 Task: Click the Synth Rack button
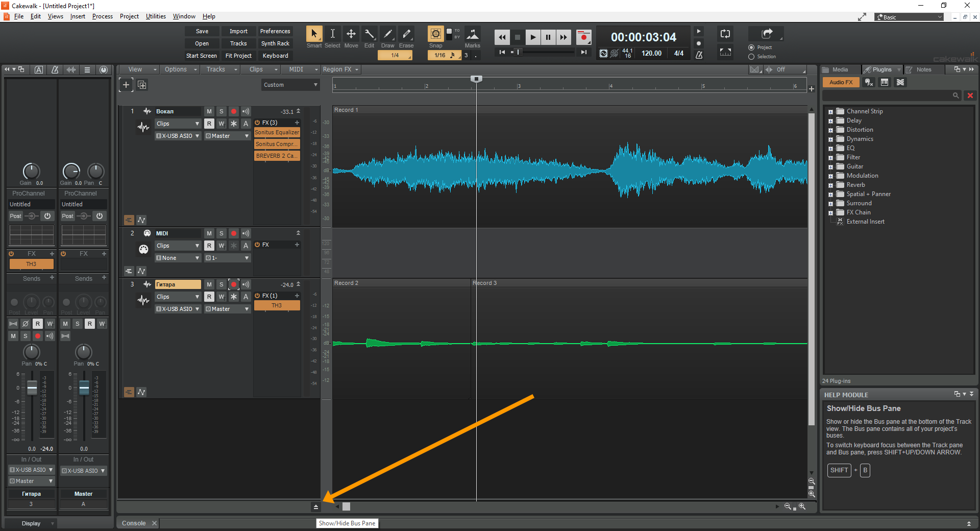[x=275, y=43]
